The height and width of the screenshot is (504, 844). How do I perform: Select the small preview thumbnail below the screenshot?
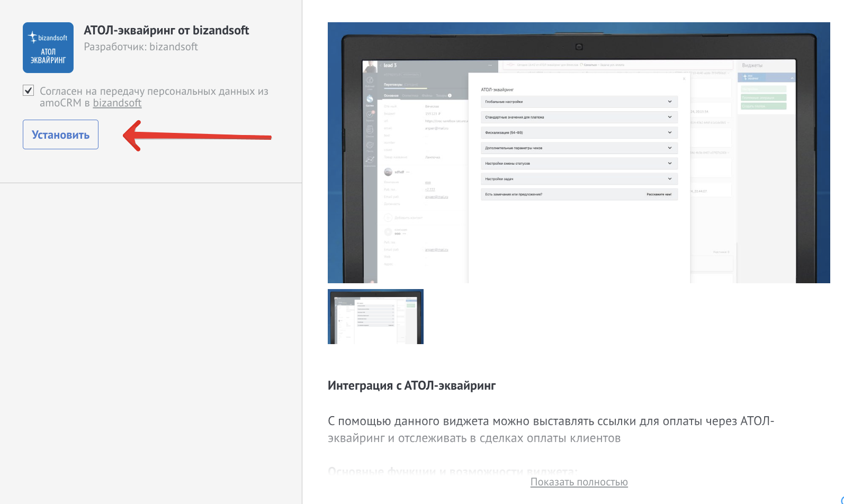(375, 317)
